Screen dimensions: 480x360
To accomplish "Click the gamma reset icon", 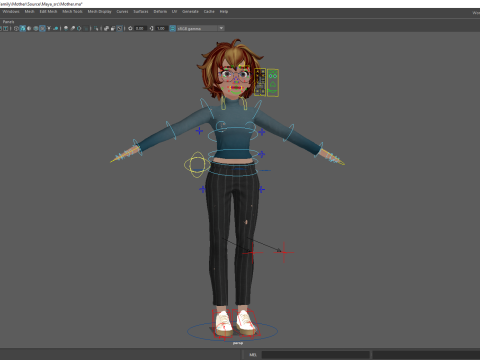I will pos(152,28).
